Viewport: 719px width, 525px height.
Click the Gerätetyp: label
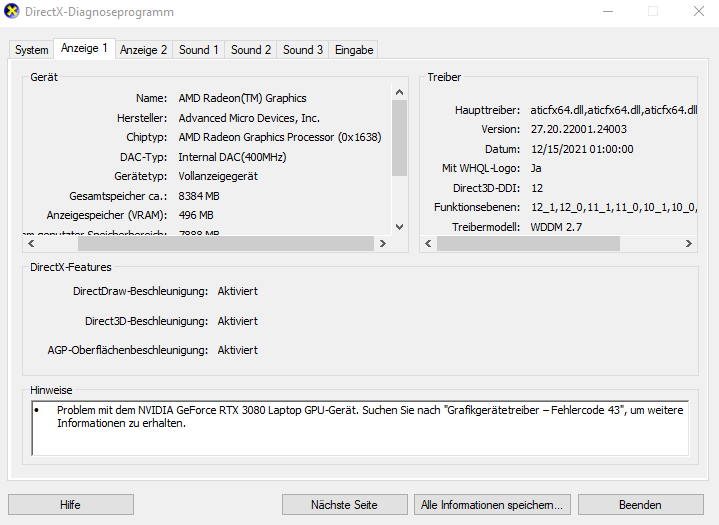point(141,177)
